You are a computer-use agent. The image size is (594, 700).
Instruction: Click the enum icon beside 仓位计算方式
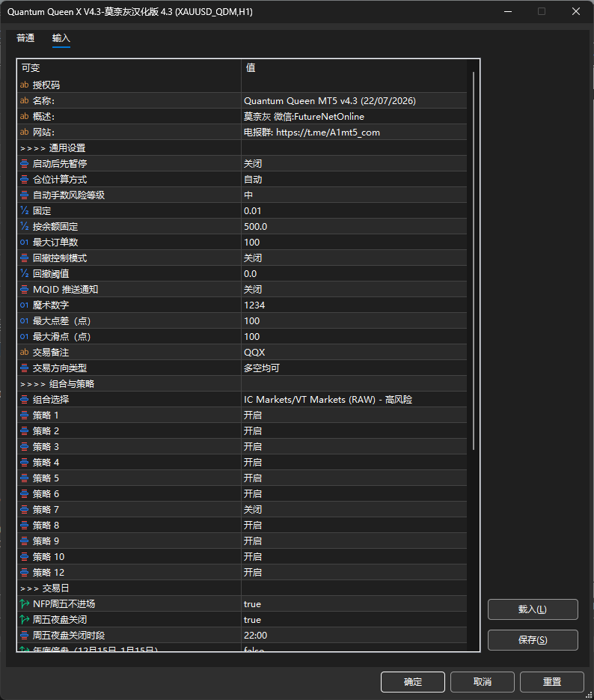click(x=25, y=180)
